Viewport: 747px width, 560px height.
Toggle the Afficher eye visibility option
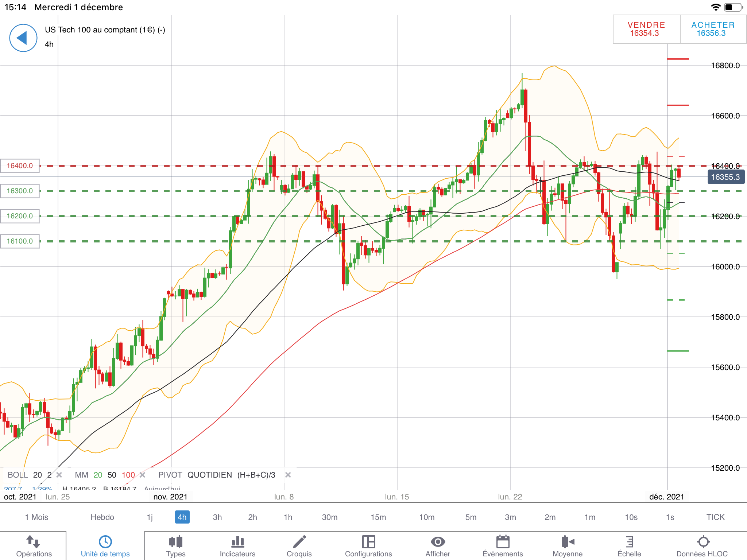tap(438, 542)
